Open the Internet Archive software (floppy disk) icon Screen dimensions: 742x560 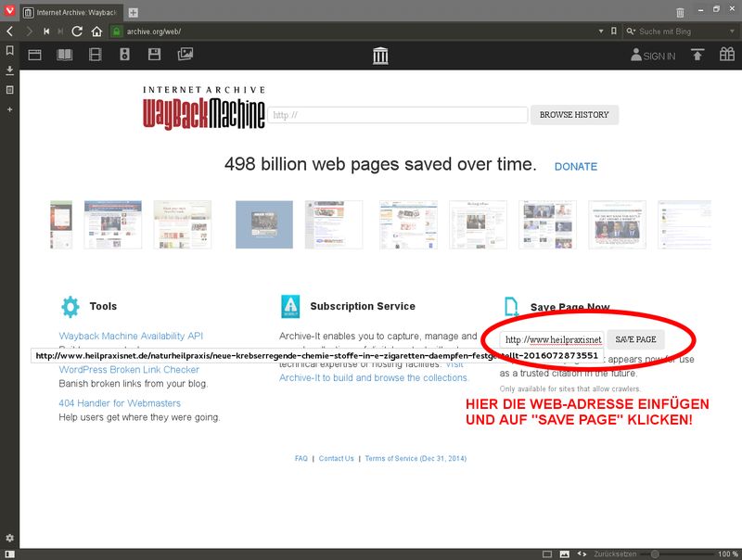pyautogui.click(x=155, y=56)
